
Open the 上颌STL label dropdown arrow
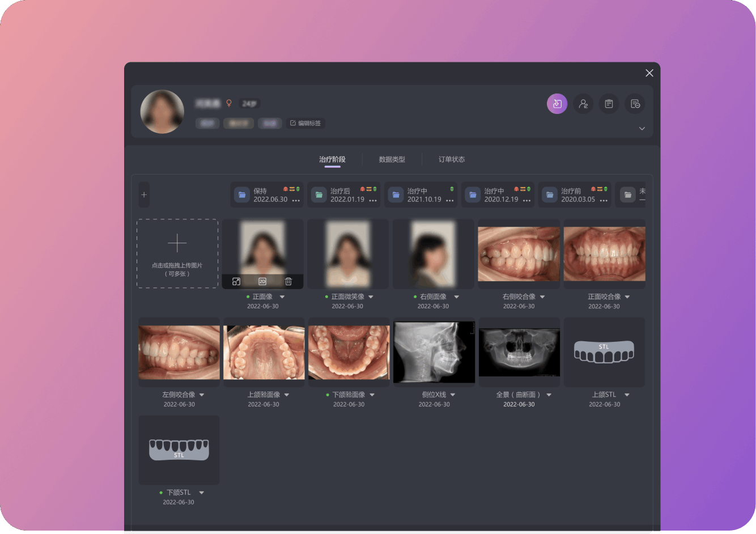click(627, 395)
